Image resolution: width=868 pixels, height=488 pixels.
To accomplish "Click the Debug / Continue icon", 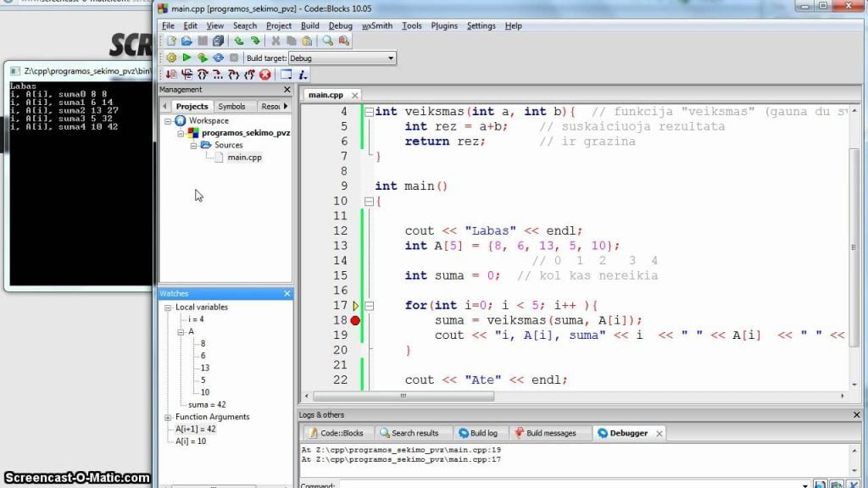I will pyautogui.click(x=171, y=75).
